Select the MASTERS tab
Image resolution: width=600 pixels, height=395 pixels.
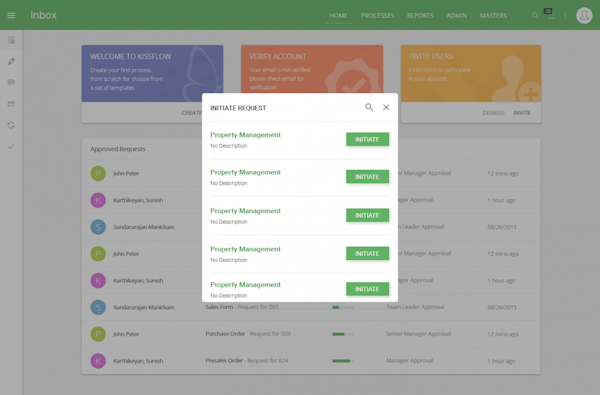[493, 16]
